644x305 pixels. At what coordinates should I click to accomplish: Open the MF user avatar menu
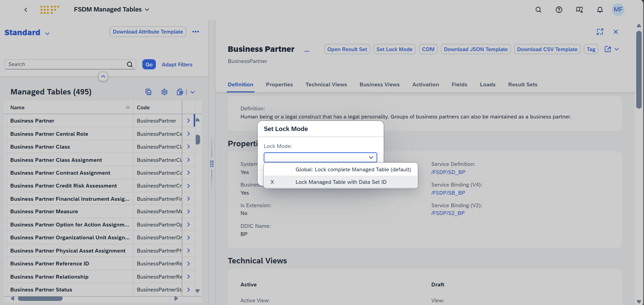click(x=618, y=9)
